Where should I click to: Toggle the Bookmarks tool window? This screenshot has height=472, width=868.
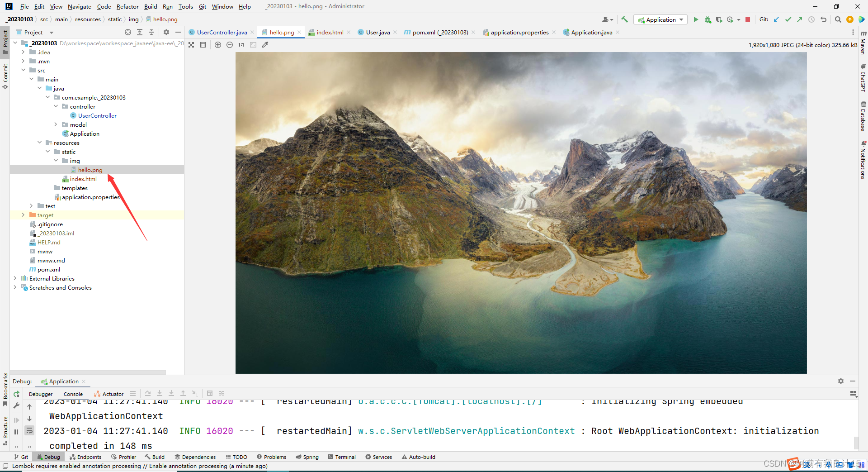[x=5, y=390]
